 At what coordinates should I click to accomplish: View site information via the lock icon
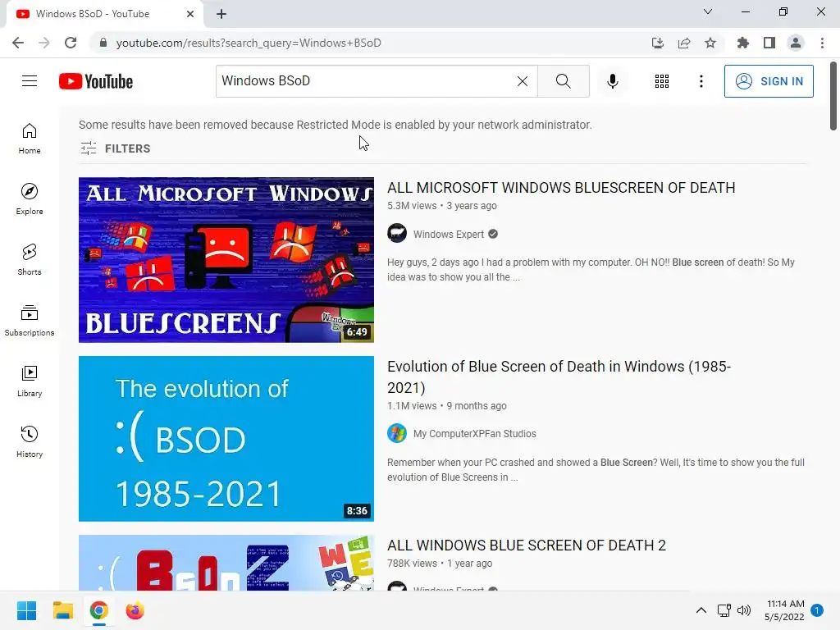click(103, 43)
